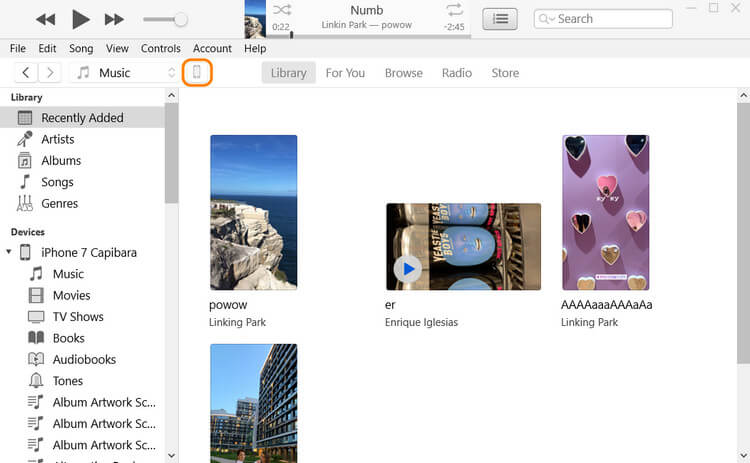Open the File menu

tap(18, 48)
